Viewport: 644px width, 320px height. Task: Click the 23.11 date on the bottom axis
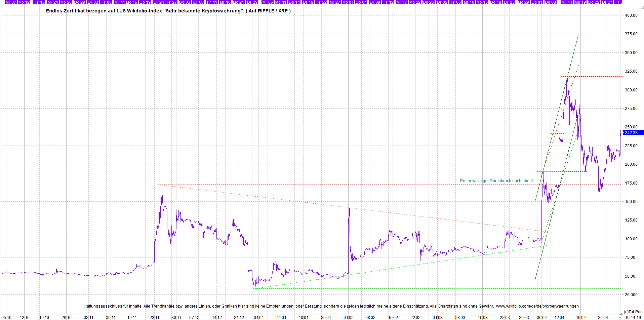tap(154, 317)
